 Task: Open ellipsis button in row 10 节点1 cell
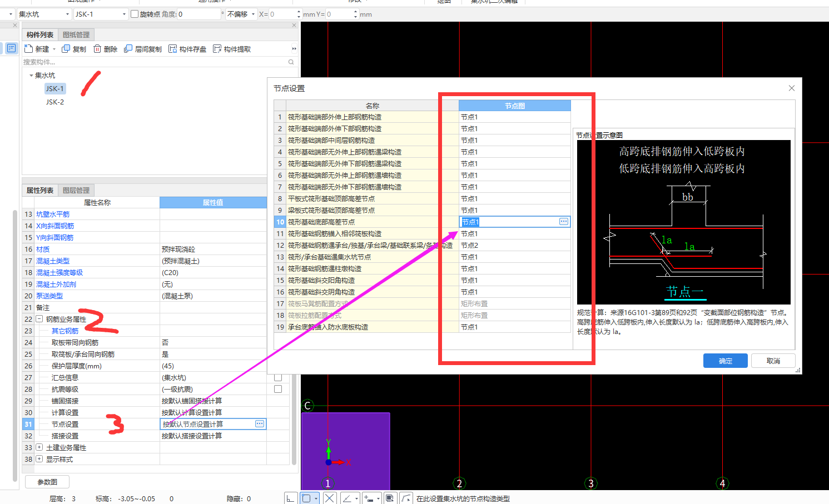coord(564,222)
